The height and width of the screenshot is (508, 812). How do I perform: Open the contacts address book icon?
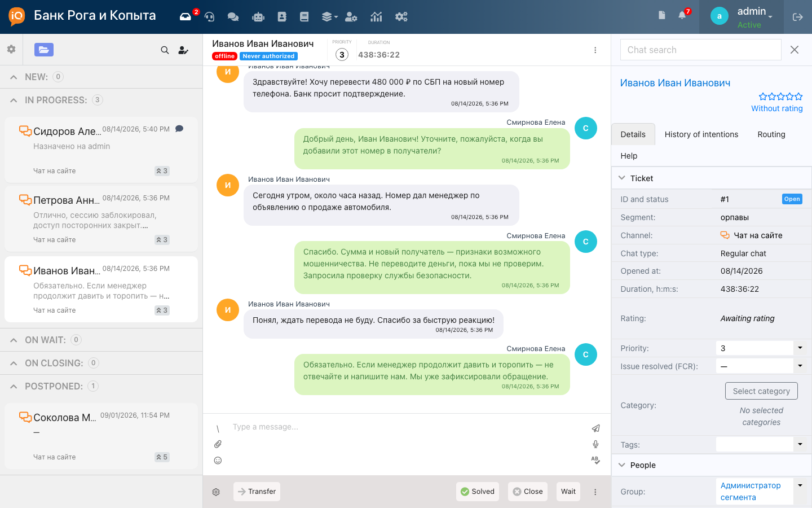[x=282, y=17]
